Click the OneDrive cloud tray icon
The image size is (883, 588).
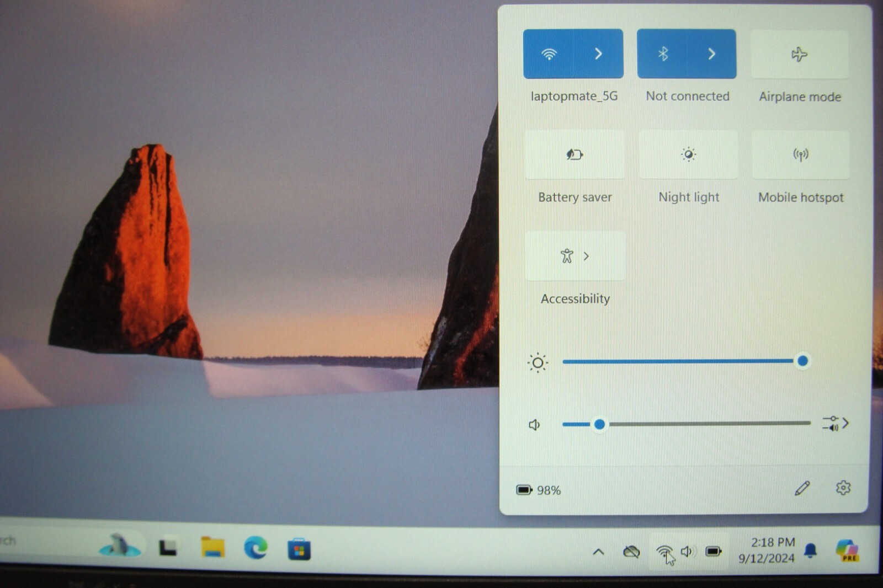631,551
